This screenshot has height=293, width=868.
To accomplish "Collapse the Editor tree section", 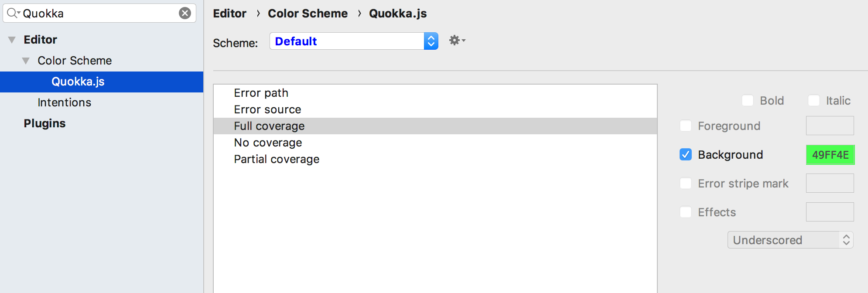I will click(11, 39).
